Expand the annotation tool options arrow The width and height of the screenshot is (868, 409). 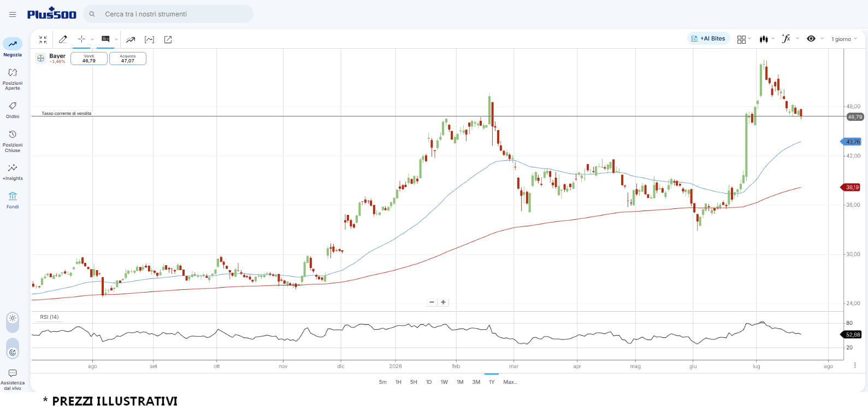coord(116,39)
